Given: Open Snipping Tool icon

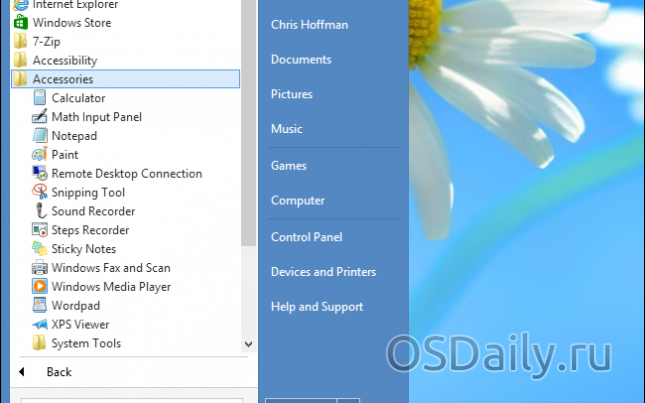Looking at the screenshot, I should (40, 192).
